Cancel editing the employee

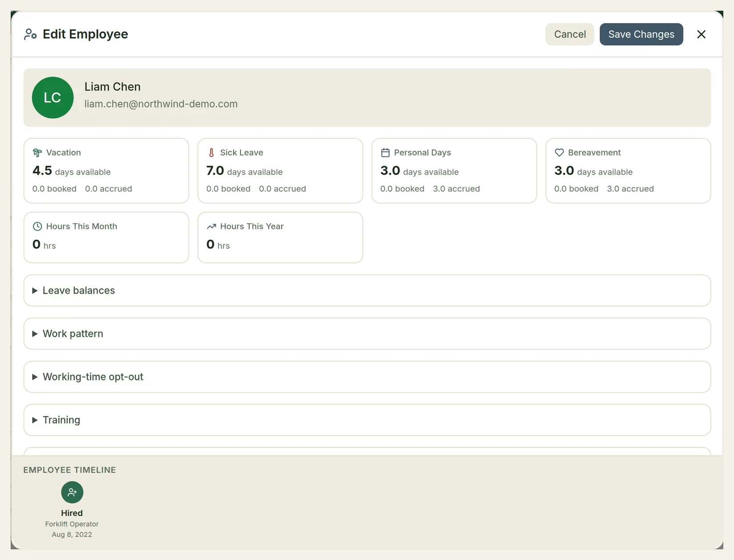point(570,34)
